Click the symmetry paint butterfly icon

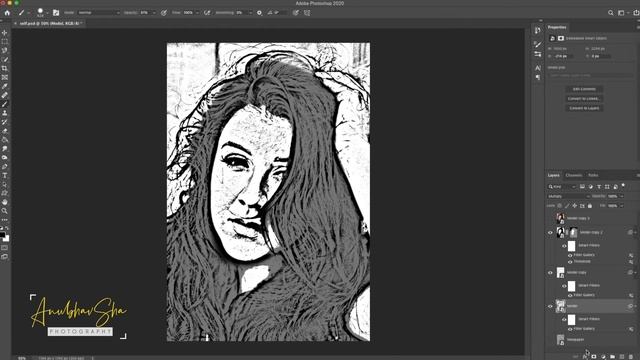(x=307, y=13)
